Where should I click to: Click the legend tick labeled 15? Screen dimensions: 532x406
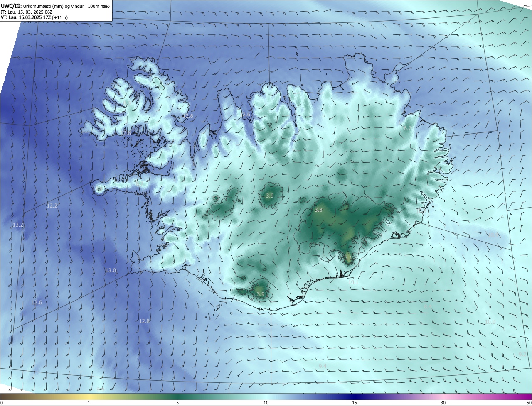(x=355, y=403)
